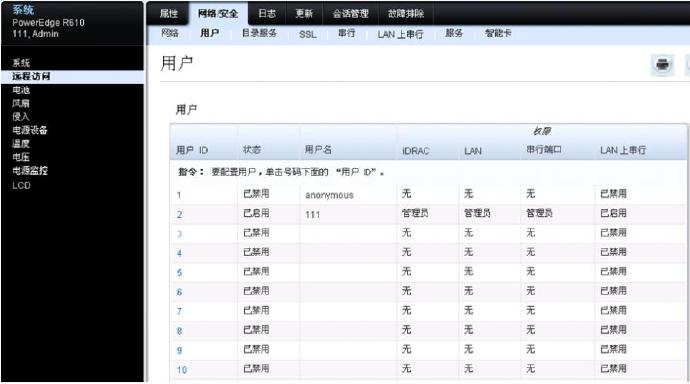Click user ID 5 link
Image resolution: width=690 pixels, height=384 pixels.
point(179,273)
